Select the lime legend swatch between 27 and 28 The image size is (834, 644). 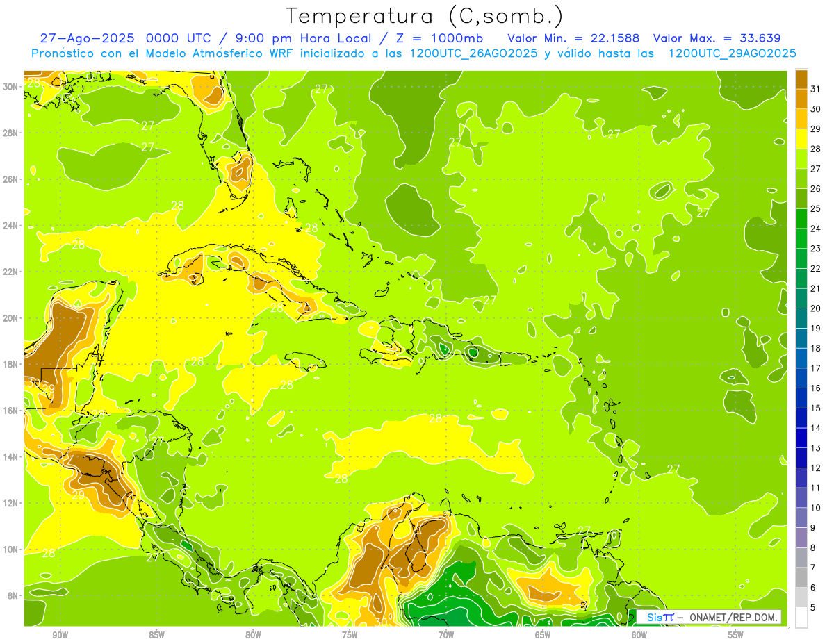click(x=801, y=158)
